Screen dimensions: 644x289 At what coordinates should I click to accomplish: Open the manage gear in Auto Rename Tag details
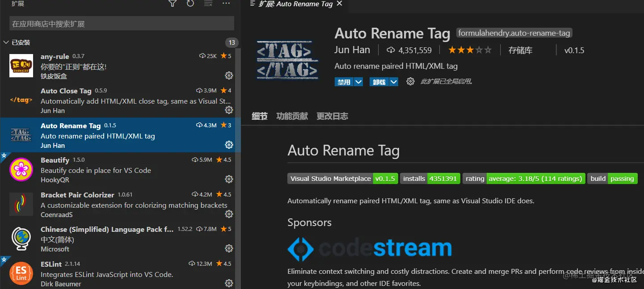[410, 81]
